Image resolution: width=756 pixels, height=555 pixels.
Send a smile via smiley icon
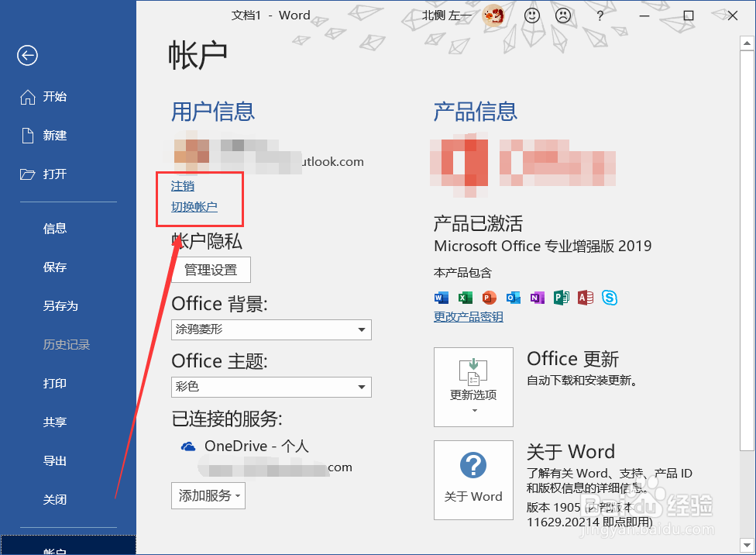pyautogui.click(x=532, y=16)
